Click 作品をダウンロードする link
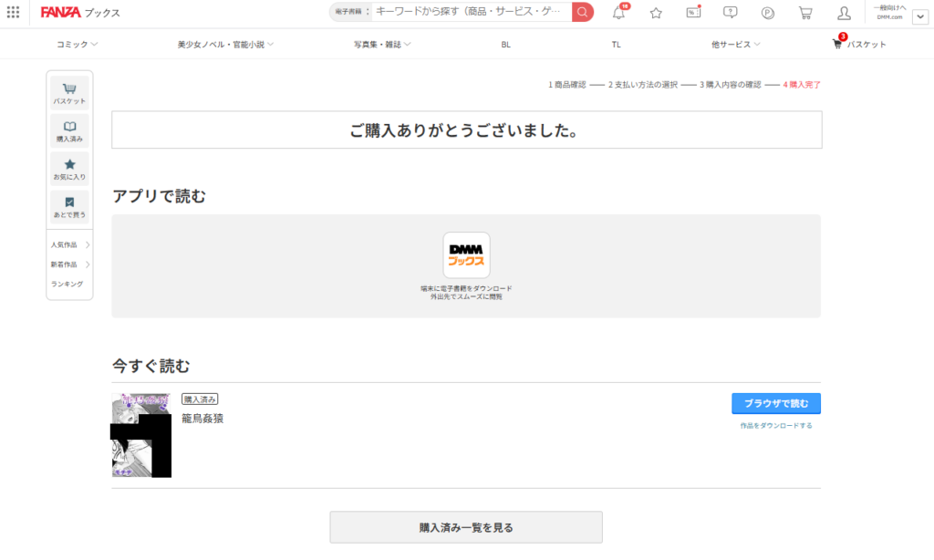 click(776, 425)
